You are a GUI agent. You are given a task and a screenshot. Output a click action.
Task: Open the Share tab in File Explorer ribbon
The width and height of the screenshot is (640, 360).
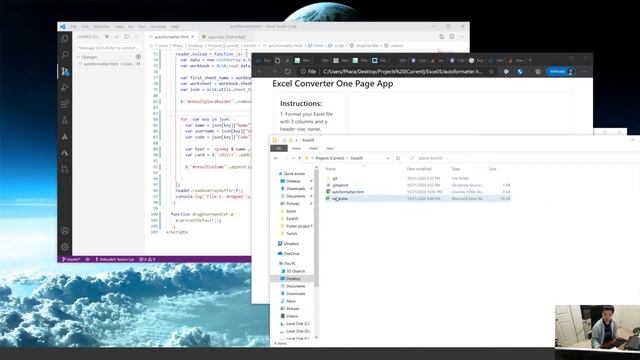click(x=313, y=148)
